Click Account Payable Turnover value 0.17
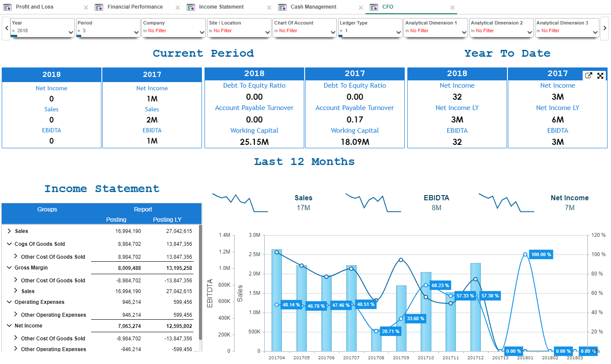Screen dimensions: 611x364 355,119
